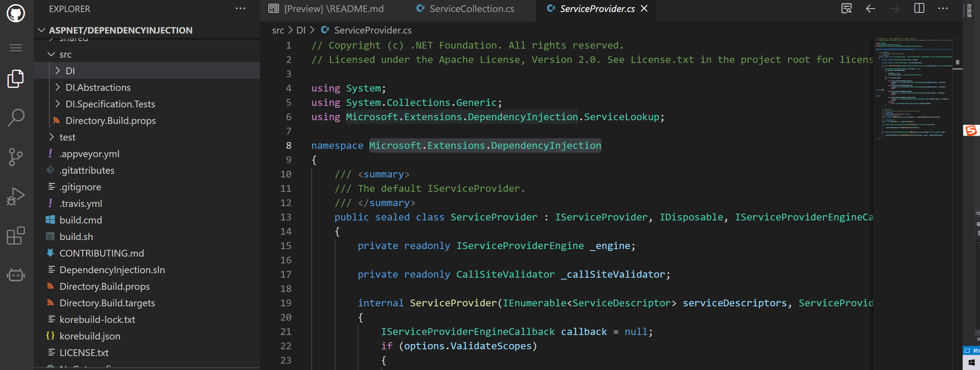This screenshot has height=370, width=980.
Task: Switch to the README.md preview tab
Action: [332, 9]
